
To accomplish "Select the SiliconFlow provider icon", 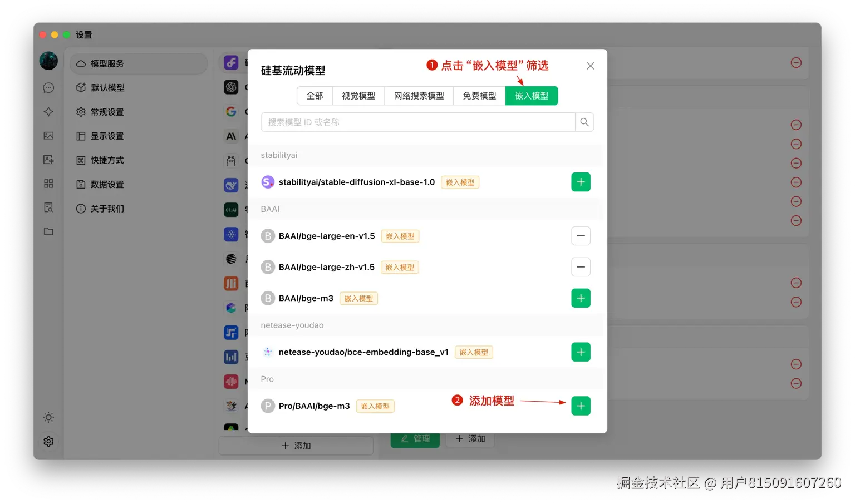I will pos(231,62).
